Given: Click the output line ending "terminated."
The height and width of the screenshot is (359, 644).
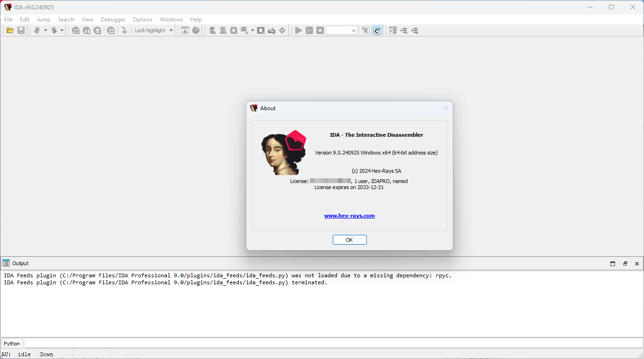Looking at the screenshot, I should point(165,282).
